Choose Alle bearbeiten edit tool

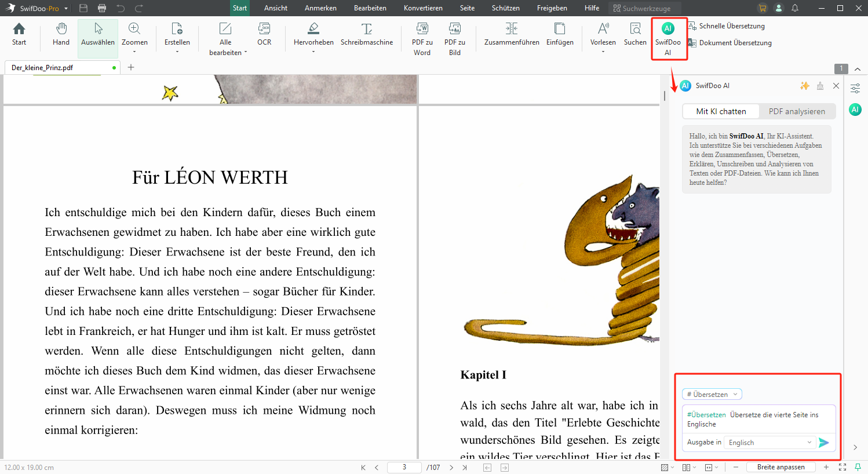coord(228,39)
